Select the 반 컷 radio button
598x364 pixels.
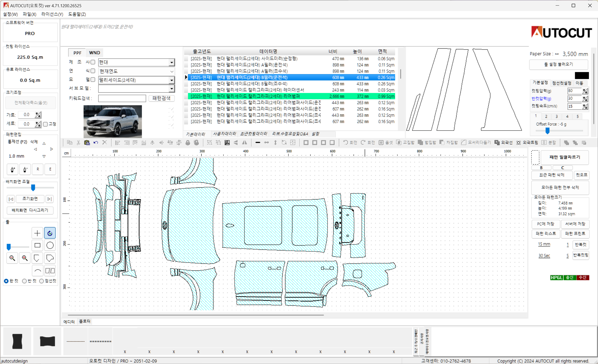(24, 281)
